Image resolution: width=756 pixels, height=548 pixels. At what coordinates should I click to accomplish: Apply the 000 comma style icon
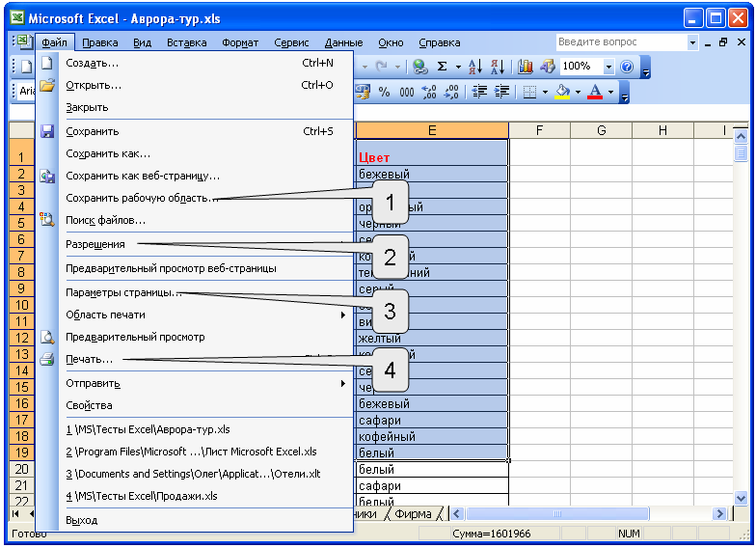tap(407, 92)
